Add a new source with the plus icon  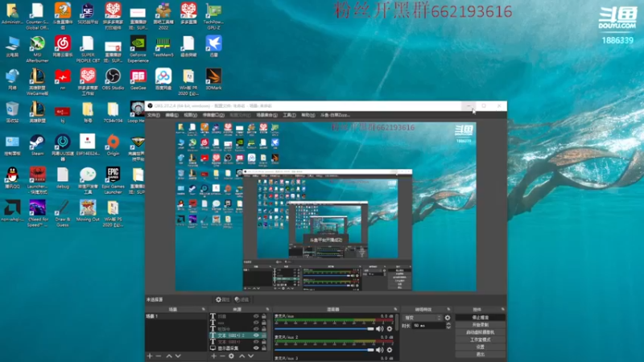click(x=213, y=356)
